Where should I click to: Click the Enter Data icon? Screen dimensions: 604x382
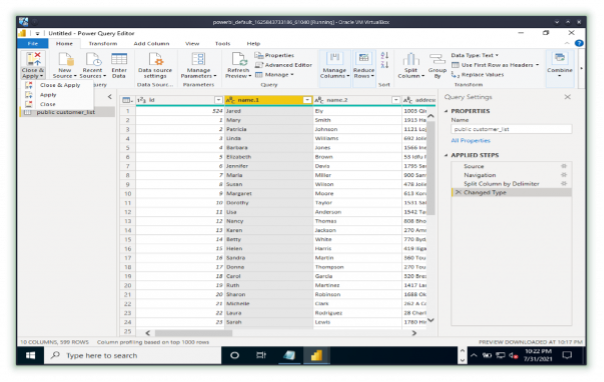[x=119, y=60]
